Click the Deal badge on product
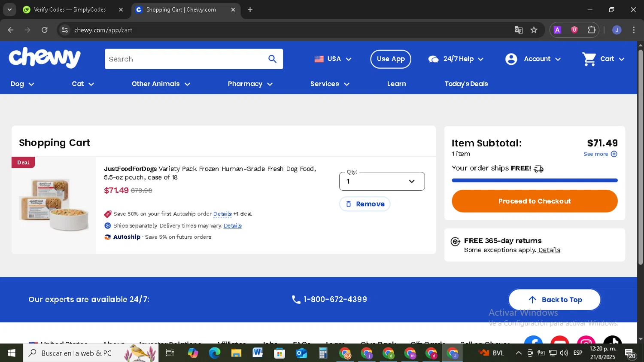644x362 pixels. (x=23, y=162)
